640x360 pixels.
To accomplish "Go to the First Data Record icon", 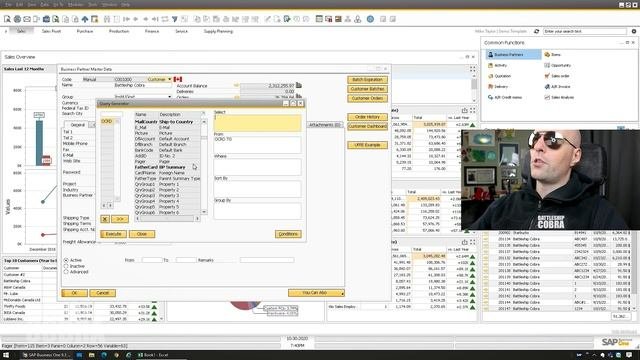I will click(126, 19).
